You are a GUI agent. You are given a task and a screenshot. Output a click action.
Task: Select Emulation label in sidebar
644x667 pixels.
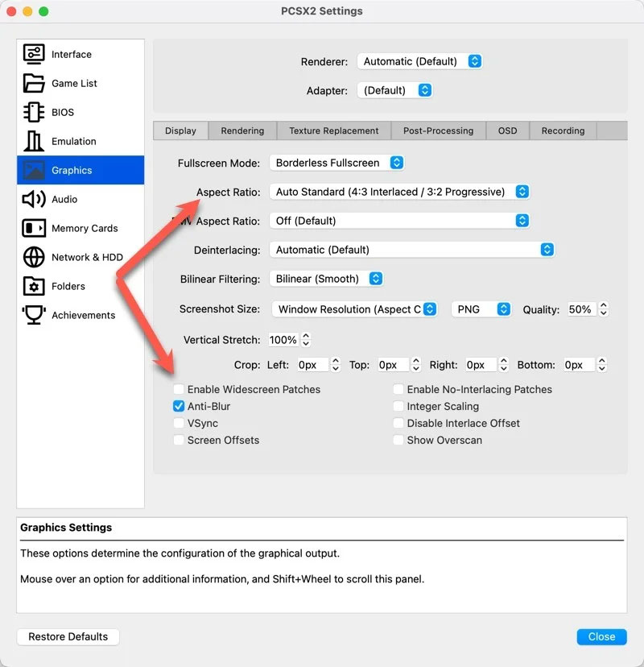(x=73, y=141)
